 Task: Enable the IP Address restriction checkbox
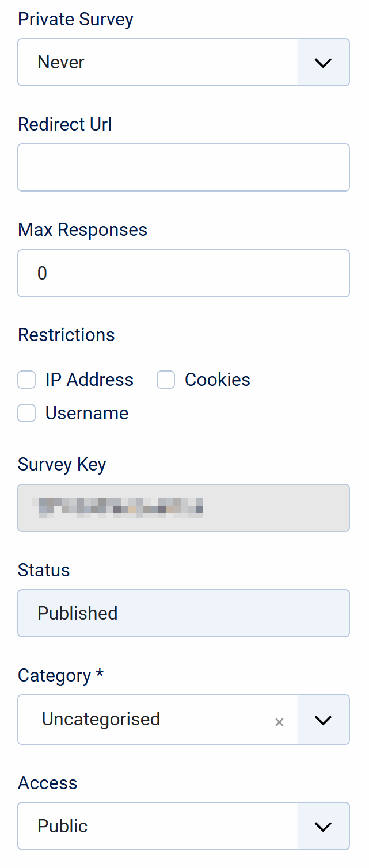tap(26, 380)
